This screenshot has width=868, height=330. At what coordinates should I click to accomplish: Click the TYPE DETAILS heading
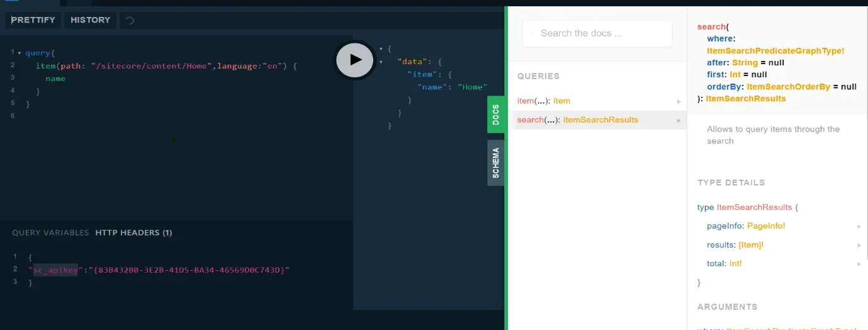coord(731,183)
